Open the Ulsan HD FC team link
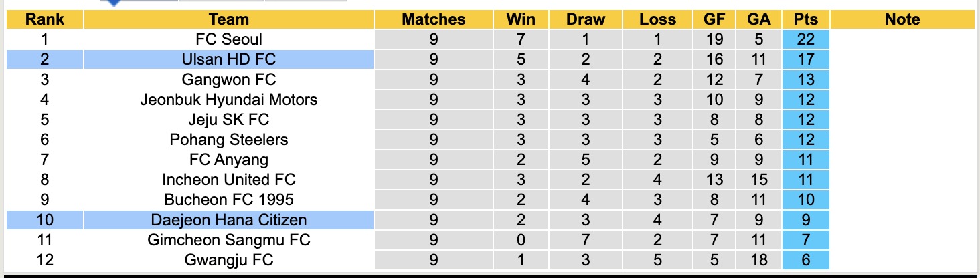Image resolution: width=980 pixels, height=278 pixels. click(x=228, y=59)
